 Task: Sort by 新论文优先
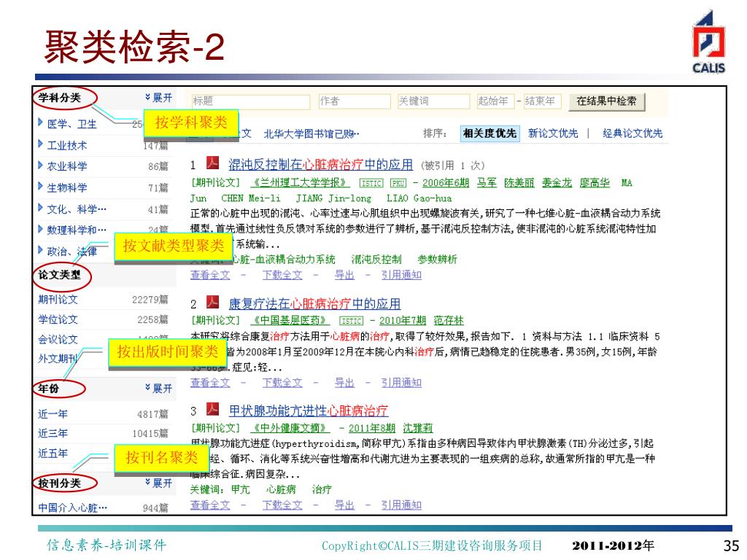[553, 133]
